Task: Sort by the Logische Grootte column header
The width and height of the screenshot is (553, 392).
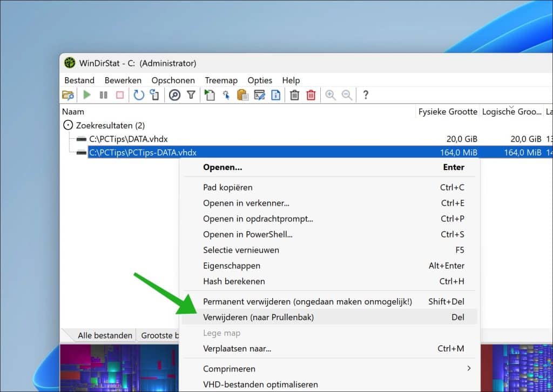Action: (x=511, y=112)
